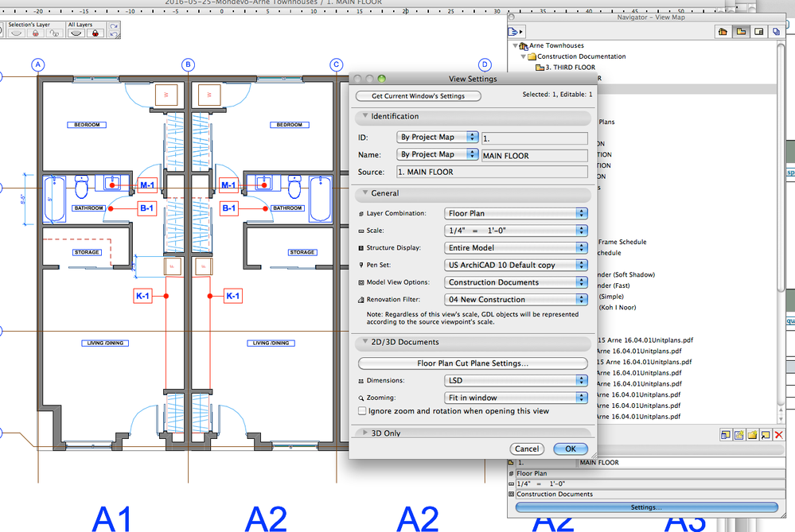Select the Project Map icon in Navigator
The height and width of the screenshot is (532, 795).
721,31
